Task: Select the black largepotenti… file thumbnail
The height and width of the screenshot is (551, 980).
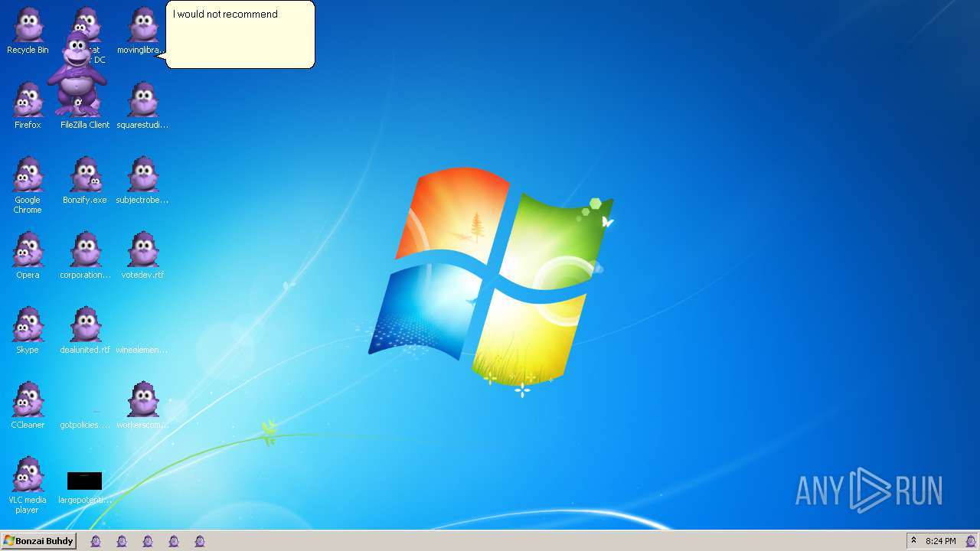Action: pos(84,481)
